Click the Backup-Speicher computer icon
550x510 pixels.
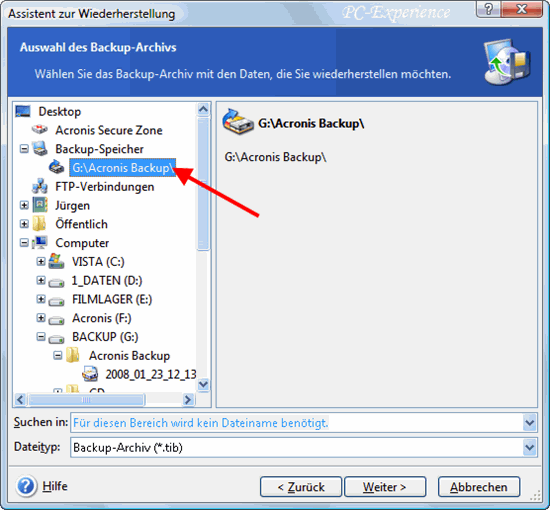point(40,148)
